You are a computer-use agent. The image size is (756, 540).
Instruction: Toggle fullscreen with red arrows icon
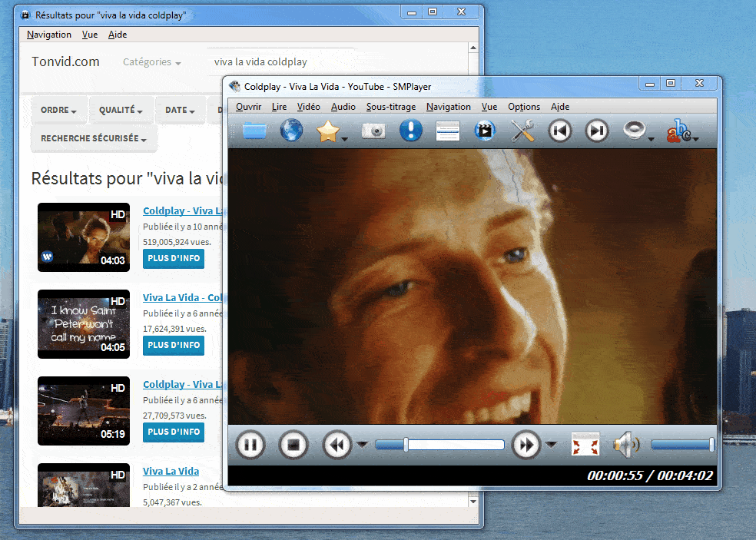(x=585, y=444)
